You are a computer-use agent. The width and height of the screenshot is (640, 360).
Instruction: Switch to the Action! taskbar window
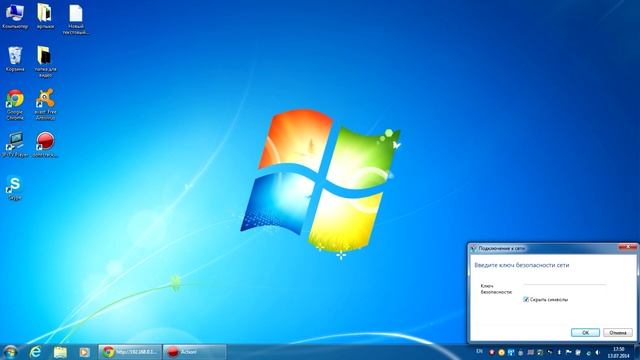194,352
